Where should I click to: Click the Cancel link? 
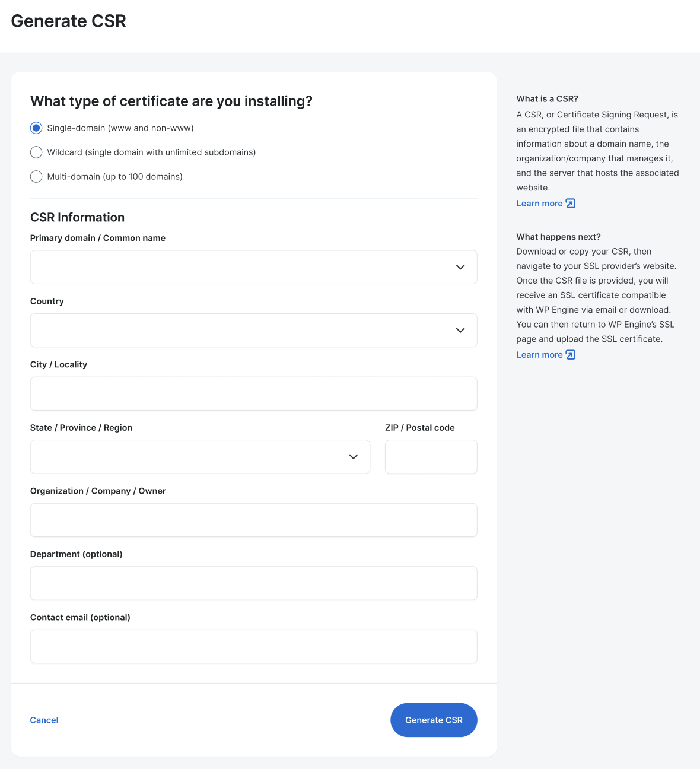click(x=44, y=720)
